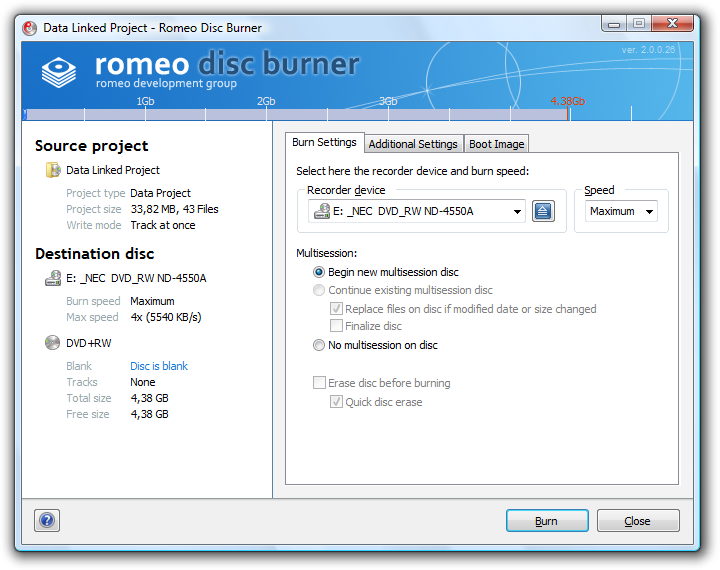Click the eject disc tray icon button
This screenshot has height=570, width=720.
[543, 211]
